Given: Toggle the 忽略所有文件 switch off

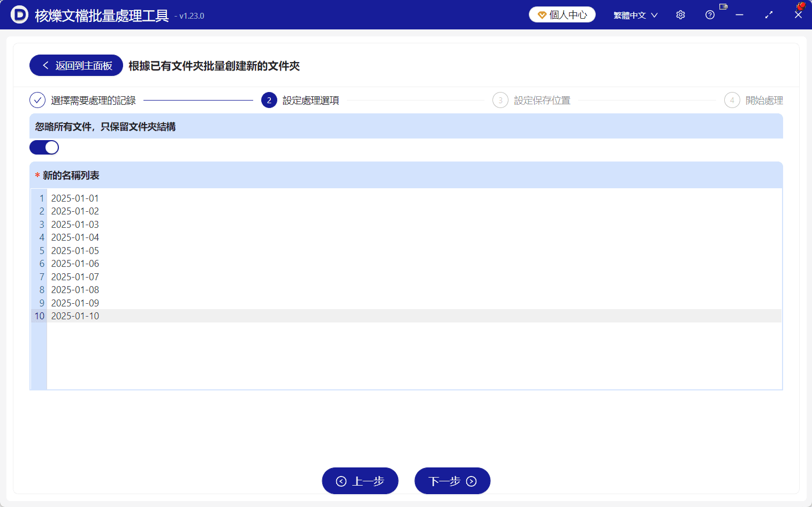Looking at the screenshot, I should click(44, 148).
